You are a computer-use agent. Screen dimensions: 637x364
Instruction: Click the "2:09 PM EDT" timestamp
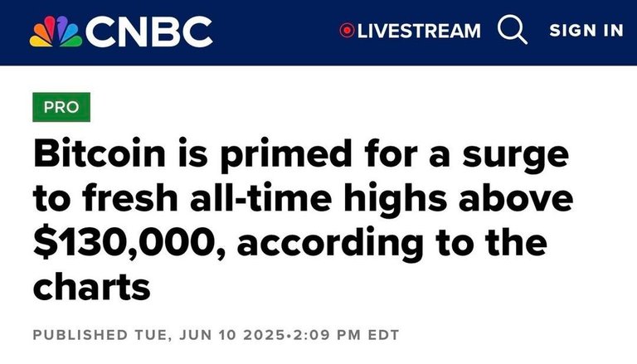(x=346, y=335)
